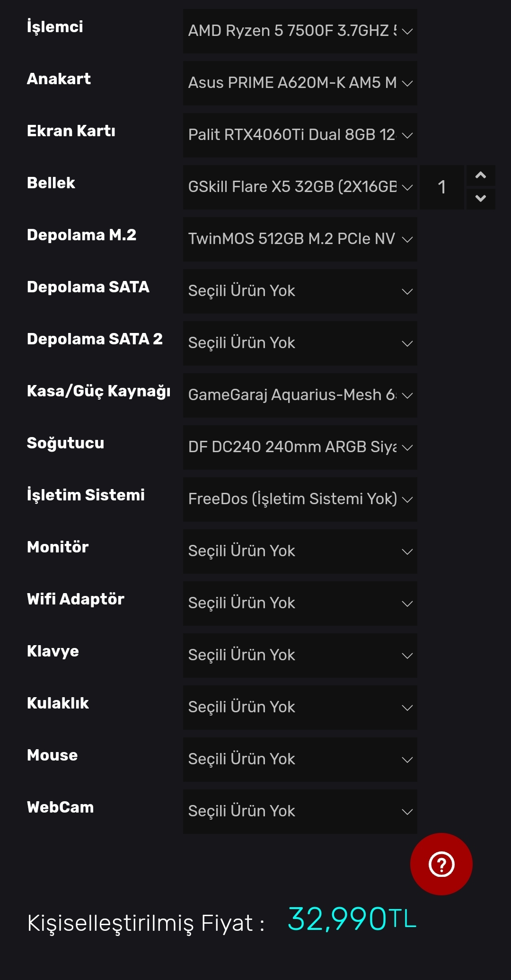Screen dimensions: 511x980
Task: Expand the Depolama SATA dropdown
Action: click(x=300, y=291)
